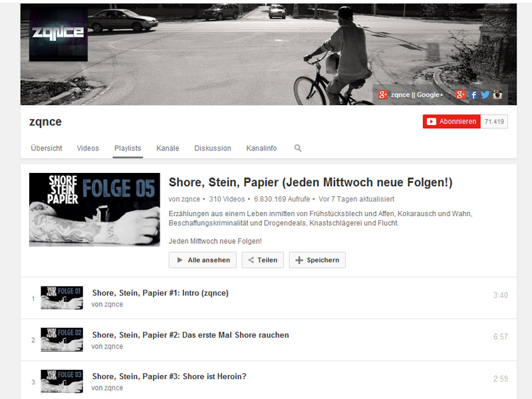Play Shore, Stein, Papier #1: Intro (zqnce)
The image size is (532, 399).
(x=160, y=293)
